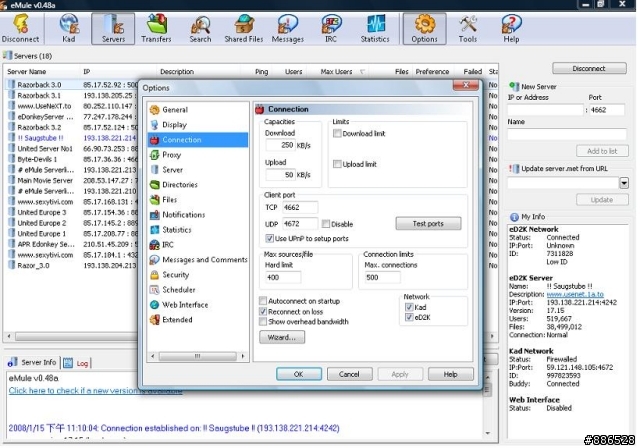Open the www.usenet link in My Info
Screen dimensions: 640x448
pyautogui.click(x=575, y=294)
